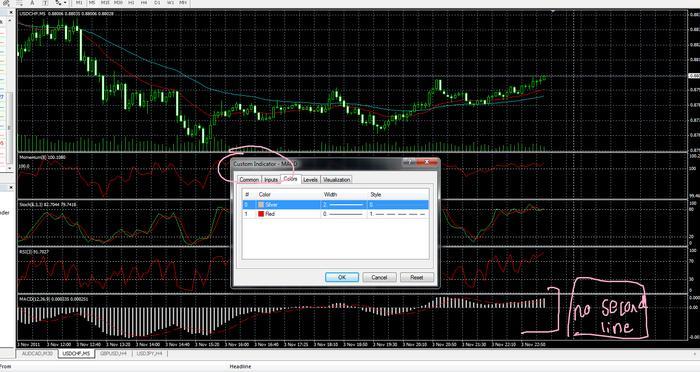Open the Red color picker in row 1
Screen dimensions: 700x372
(261, 214)
